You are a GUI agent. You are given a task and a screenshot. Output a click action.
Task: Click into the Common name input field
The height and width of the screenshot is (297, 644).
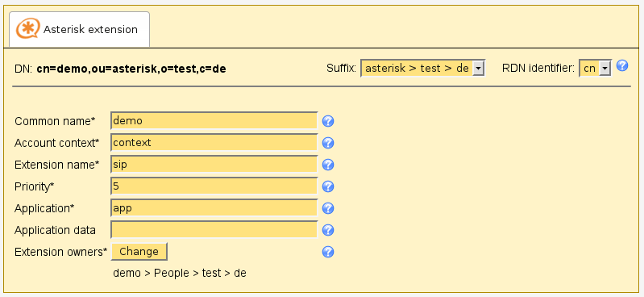214,120
